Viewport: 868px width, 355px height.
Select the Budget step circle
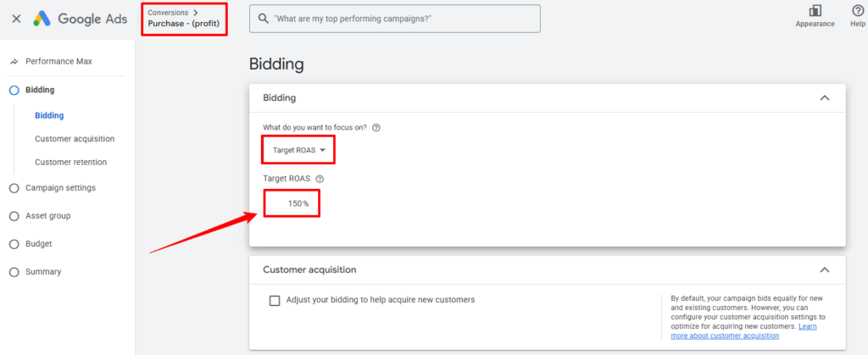(x=14, y=244)
